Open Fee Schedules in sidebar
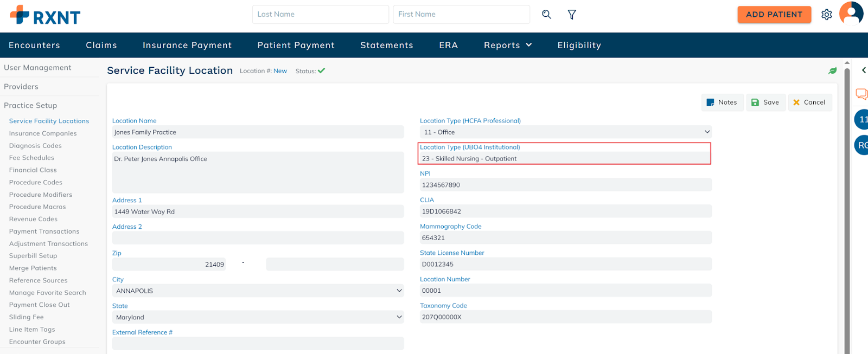This screenshot has height=354, width=868. click(31, 158)
